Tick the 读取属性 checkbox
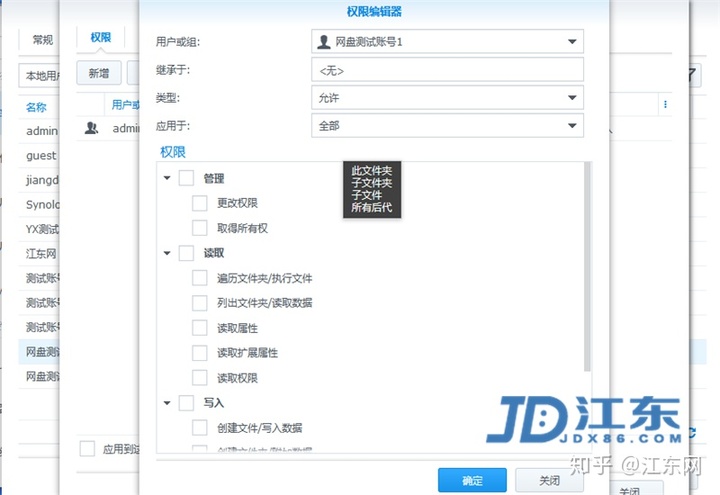The height and width of the screenshot is (495, 720). coord(200,328)
